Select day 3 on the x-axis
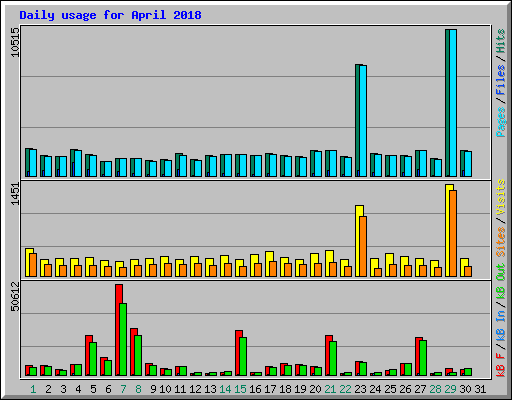 63,389
